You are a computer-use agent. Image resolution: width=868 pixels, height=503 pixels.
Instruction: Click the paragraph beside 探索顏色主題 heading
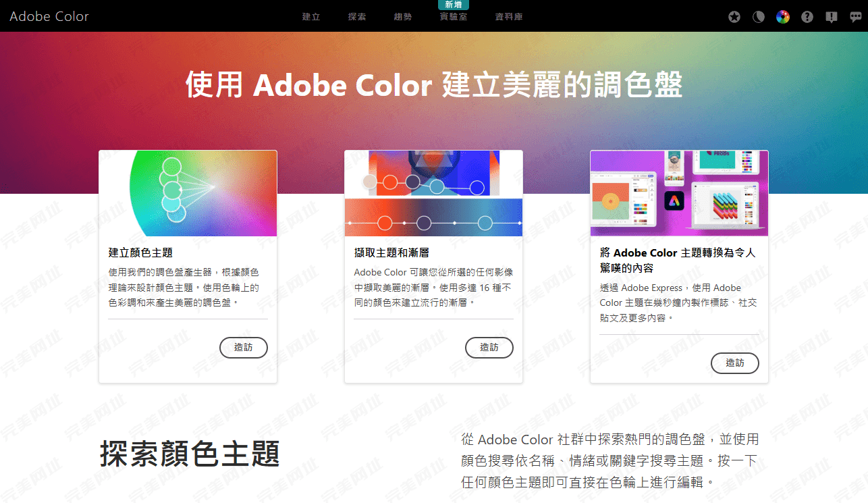[x=610, y=461]
